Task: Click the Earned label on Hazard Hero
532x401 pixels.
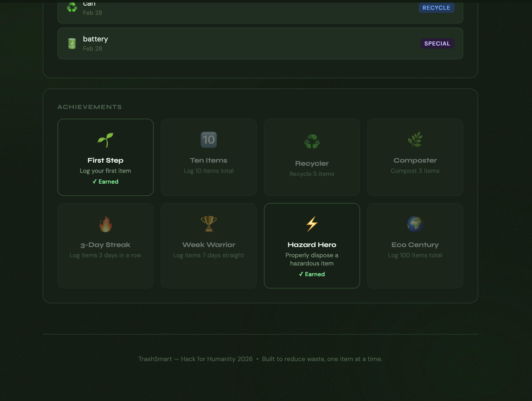Action: [x=312, y=274]
